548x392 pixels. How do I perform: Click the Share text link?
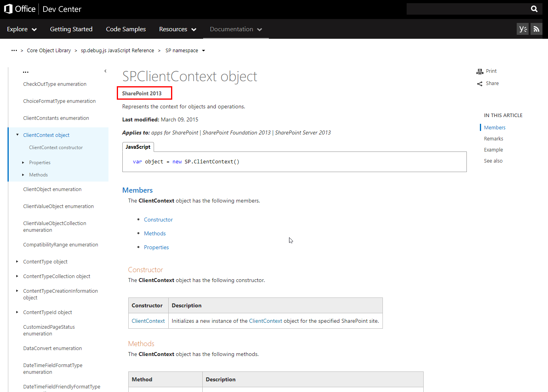[x=492, y=83]
